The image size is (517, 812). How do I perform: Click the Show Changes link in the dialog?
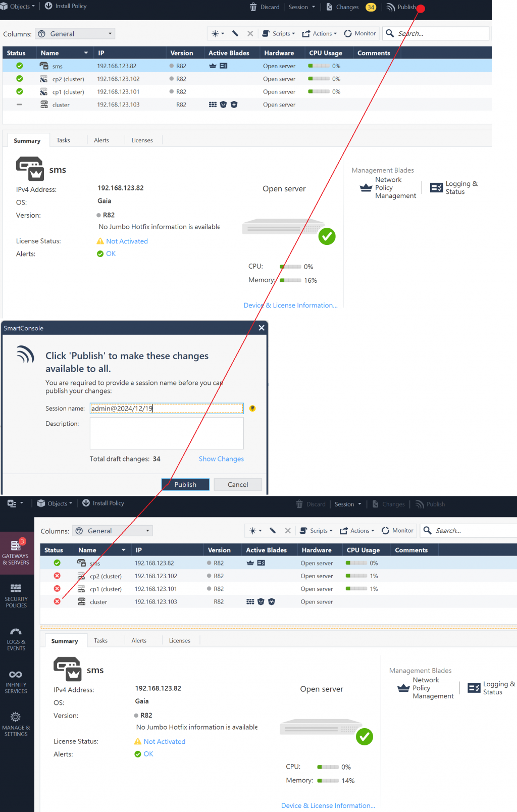(221, 459)
